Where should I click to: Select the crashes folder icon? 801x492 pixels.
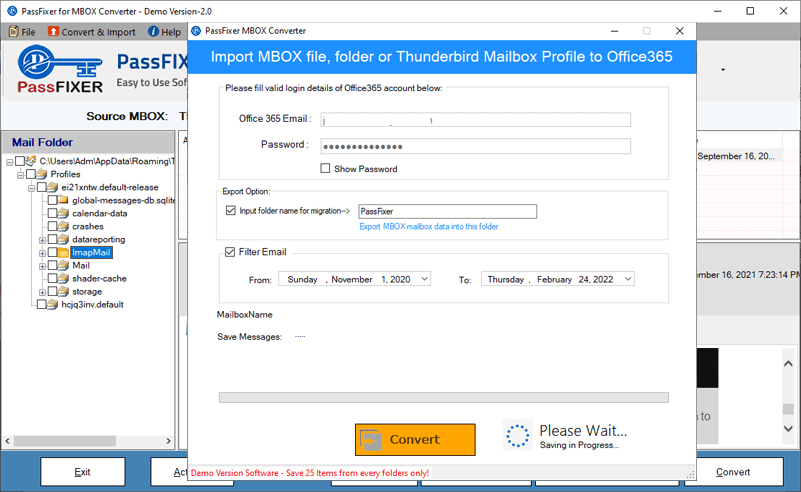[x=63, y=226]
